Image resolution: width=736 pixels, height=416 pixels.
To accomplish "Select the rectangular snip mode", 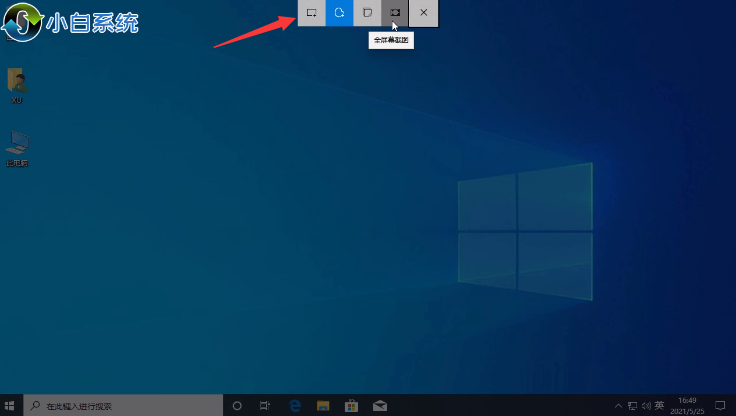I will point(312,13).
